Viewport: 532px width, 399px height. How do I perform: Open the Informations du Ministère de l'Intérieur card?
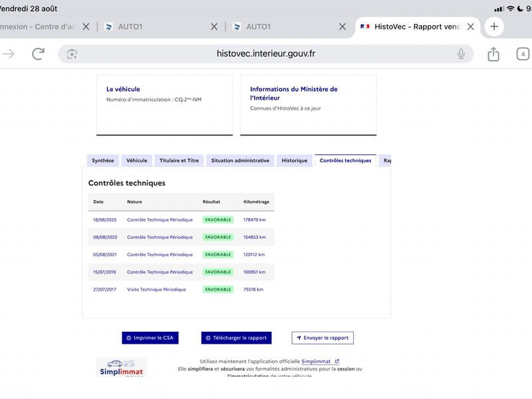[x=309, y=105]
